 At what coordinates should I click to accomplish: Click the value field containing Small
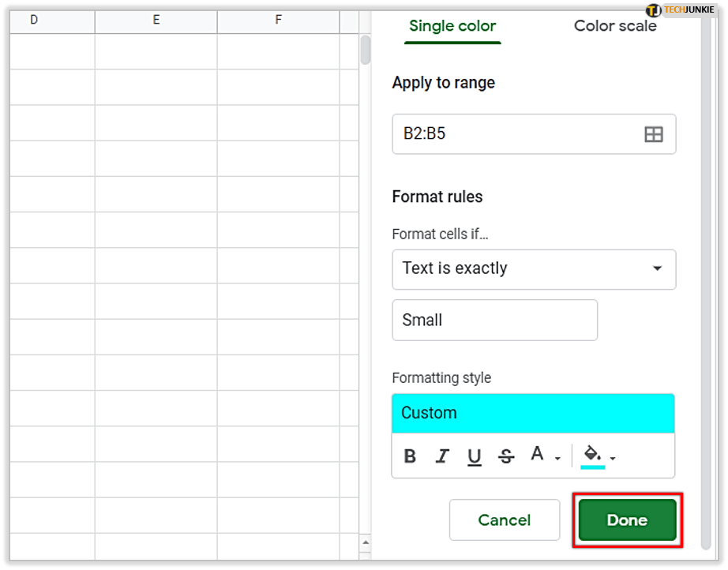pos(494,320)
